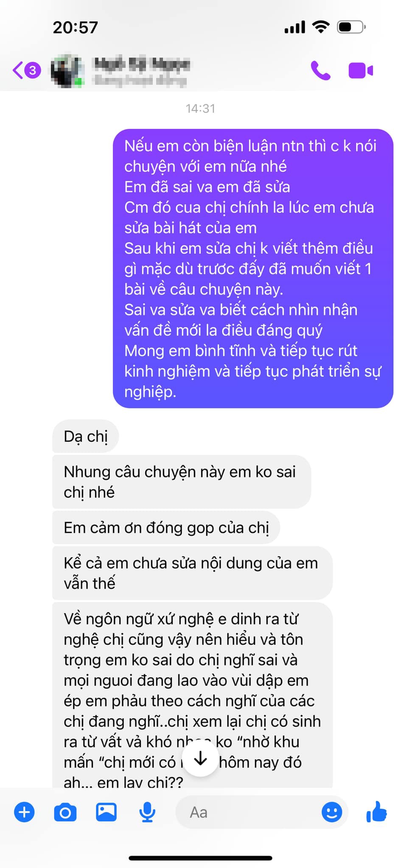Open the camera from the bottom toolbar
This screenshot has height=868, width=401.
(x=65, y=812)
